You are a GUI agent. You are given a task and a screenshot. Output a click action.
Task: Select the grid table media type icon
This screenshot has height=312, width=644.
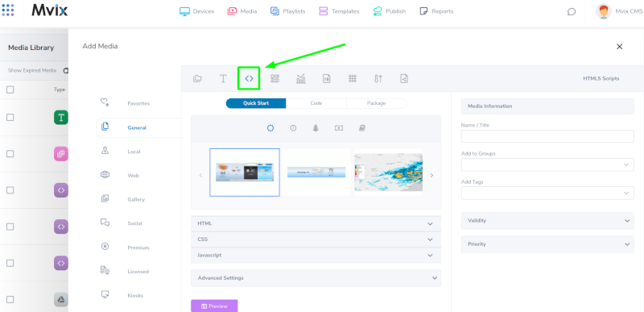[353, 78]
